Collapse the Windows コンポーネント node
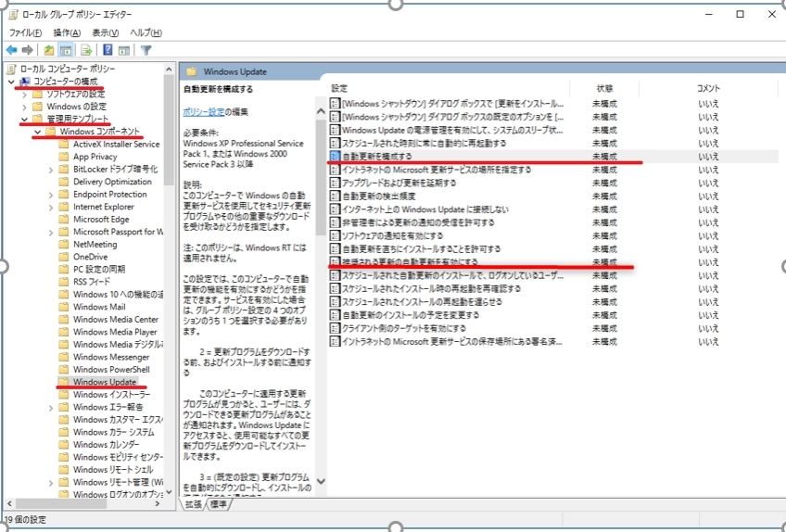The height and width of the screenshot is (532, 786). 38,132
